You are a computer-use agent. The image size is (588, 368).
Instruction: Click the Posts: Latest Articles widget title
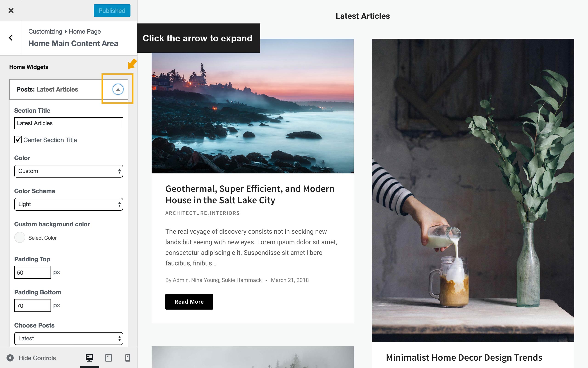tap(47, 89)
